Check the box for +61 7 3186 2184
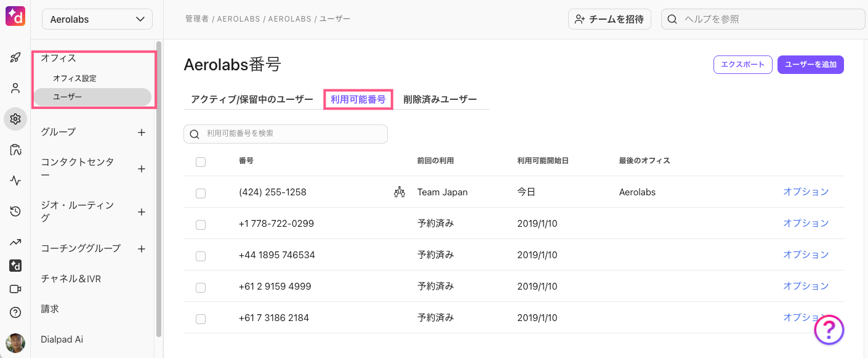 200,319
